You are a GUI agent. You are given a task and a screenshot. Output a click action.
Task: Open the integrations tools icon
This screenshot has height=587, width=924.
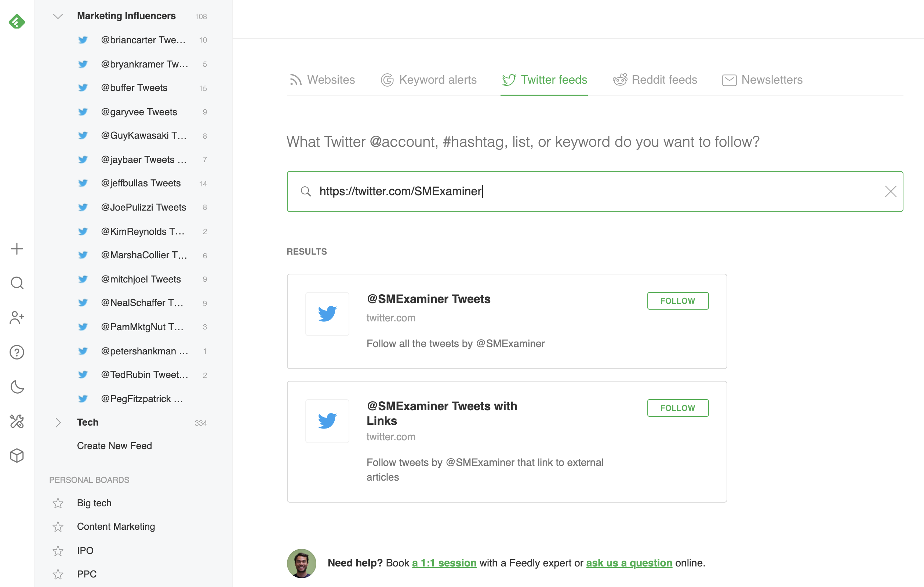click(x=17, y=421)
